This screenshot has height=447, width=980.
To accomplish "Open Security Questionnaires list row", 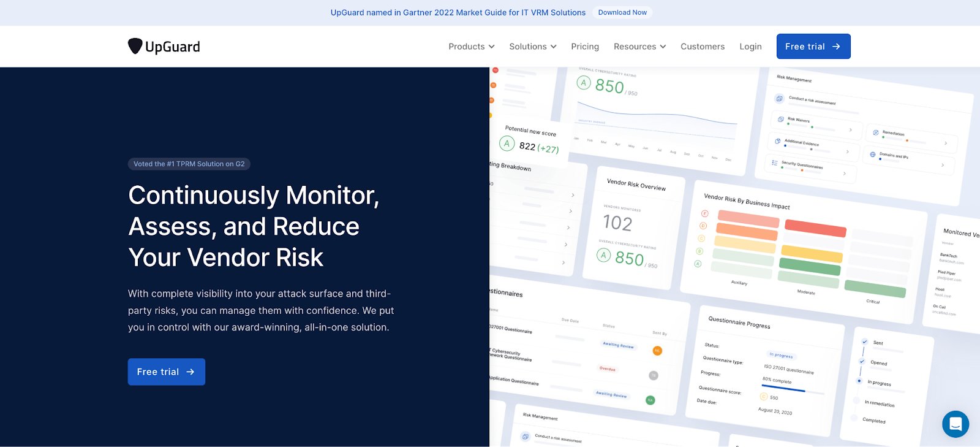I will pos(810,168).
